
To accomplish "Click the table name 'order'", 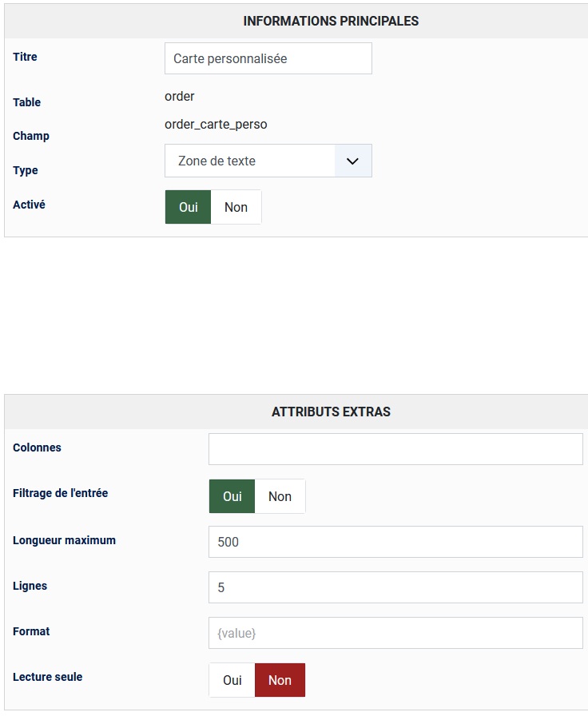I will (x=180, y=97).
